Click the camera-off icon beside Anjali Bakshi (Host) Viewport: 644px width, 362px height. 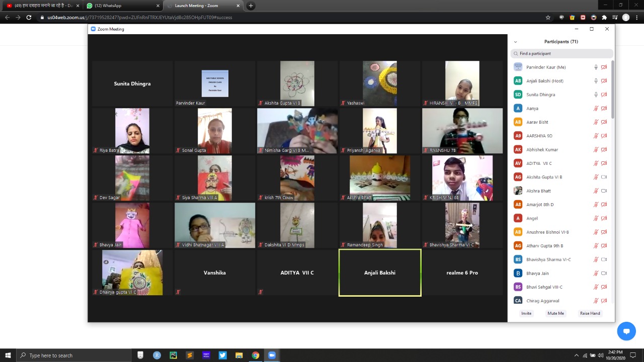604,81
